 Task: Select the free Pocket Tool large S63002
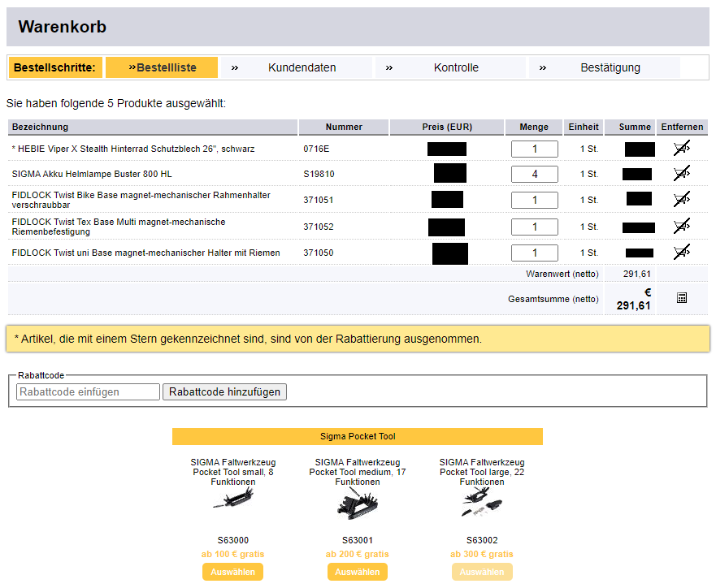pos(482,572)
